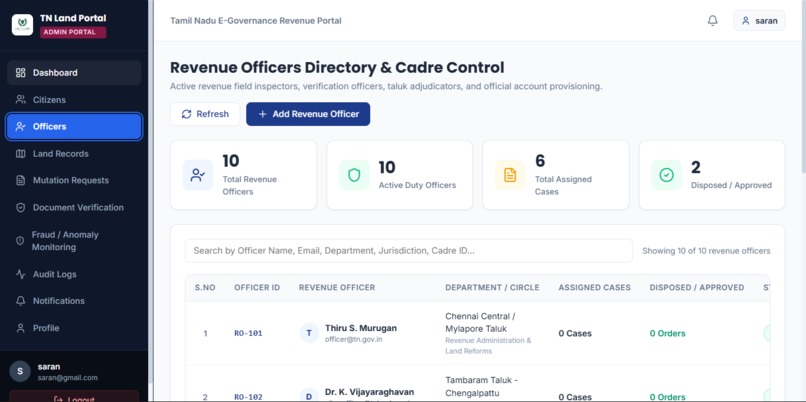Click the Land Records map icon
Image resolution: width=806 pixels, height=402 pixels.
(x=21, y=154)
